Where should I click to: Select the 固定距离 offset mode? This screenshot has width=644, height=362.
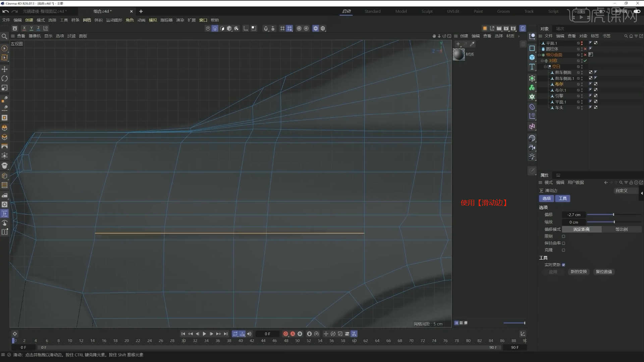click(x=582, y=229)
